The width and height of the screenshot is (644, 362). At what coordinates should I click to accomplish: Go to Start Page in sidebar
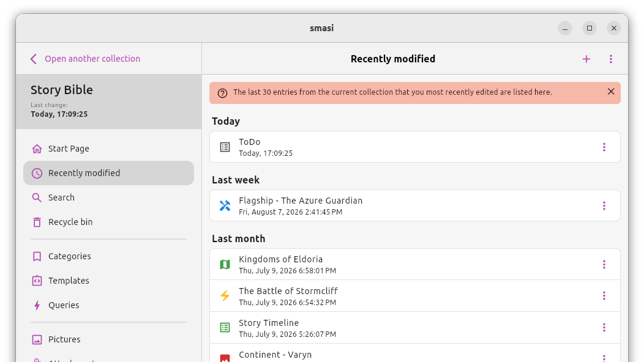(x=69, y=149)
